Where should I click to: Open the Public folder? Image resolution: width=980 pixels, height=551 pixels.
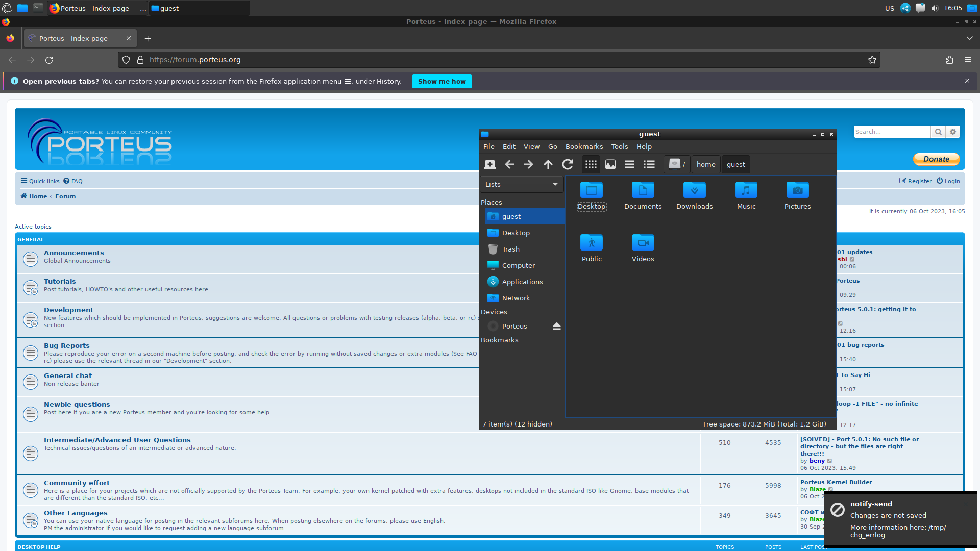click(592, 248)
